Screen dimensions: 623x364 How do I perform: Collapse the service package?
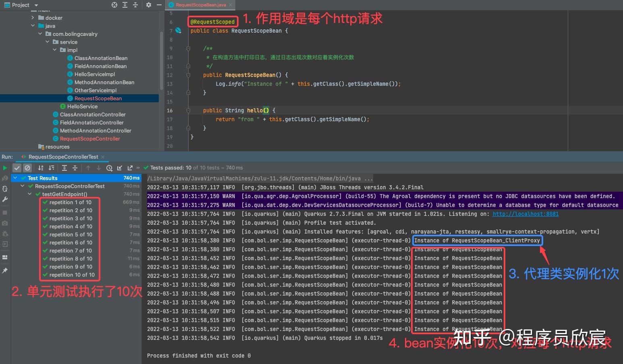[47, 42]
